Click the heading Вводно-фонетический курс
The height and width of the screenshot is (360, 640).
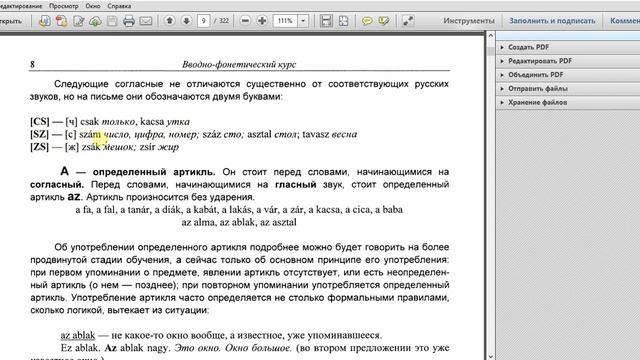239,64
